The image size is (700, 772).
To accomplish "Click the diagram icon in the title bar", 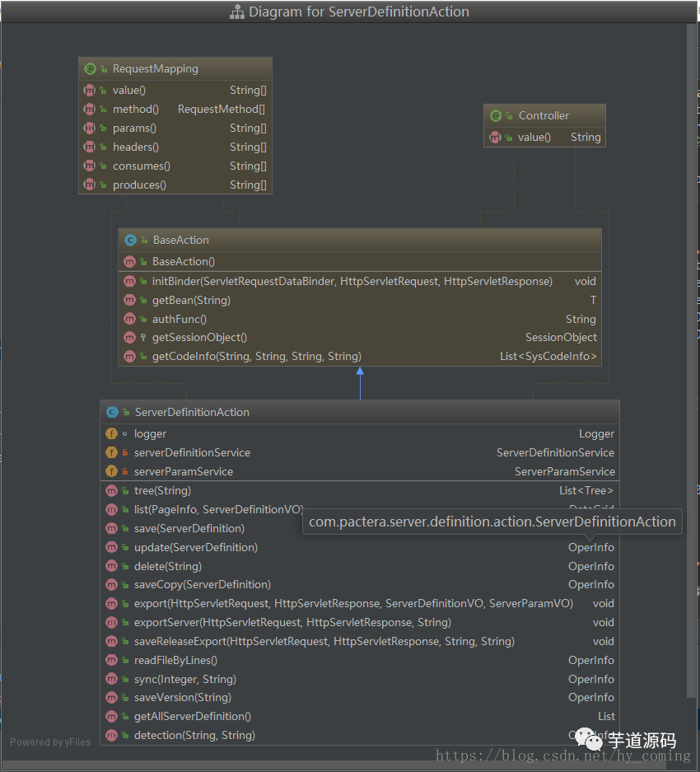I will [237, 12].
